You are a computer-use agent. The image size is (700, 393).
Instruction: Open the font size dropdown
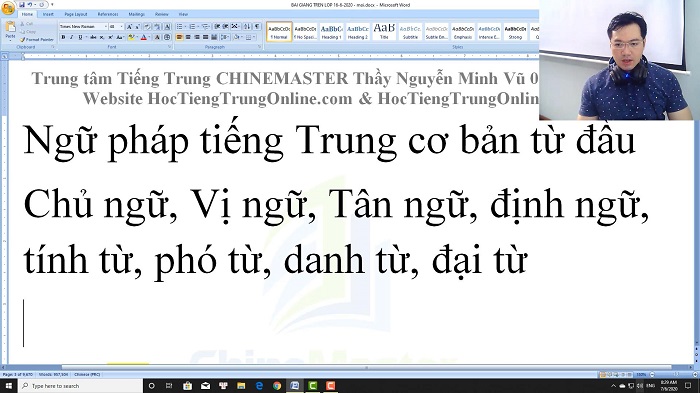point(122,26)
